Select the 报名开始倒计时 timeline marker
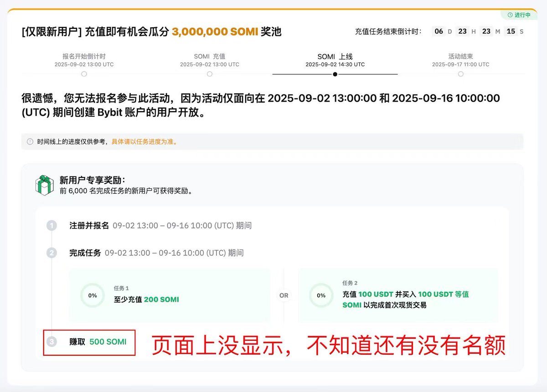 pyautogui.click(x=84, y=74)
